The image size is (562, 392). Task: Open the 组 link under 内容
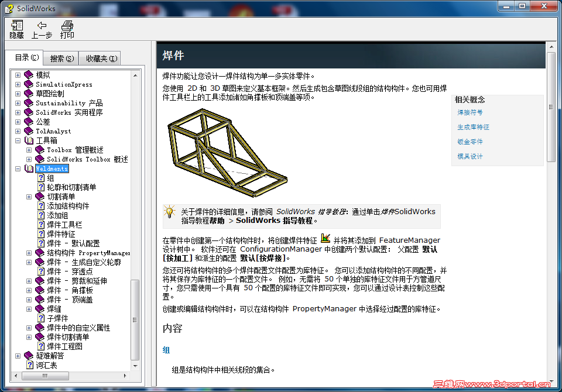(x=166, y=350)
